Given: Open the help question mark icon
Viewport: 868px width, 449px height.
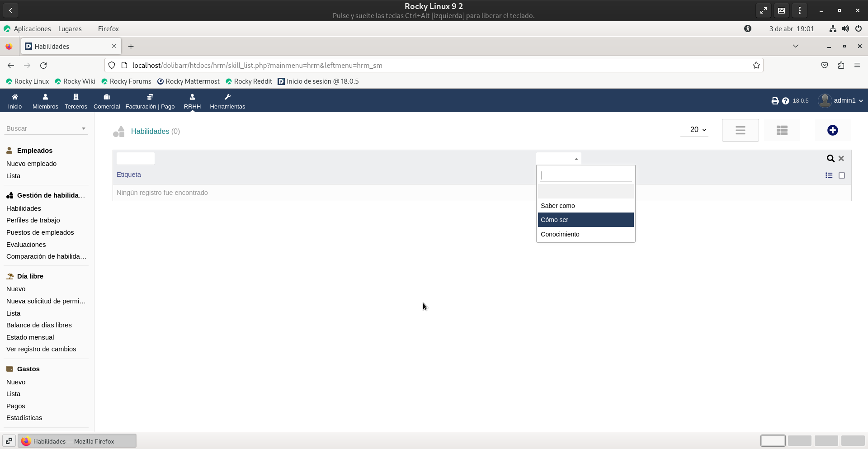Looking at the screenshot, I should 786,101.
